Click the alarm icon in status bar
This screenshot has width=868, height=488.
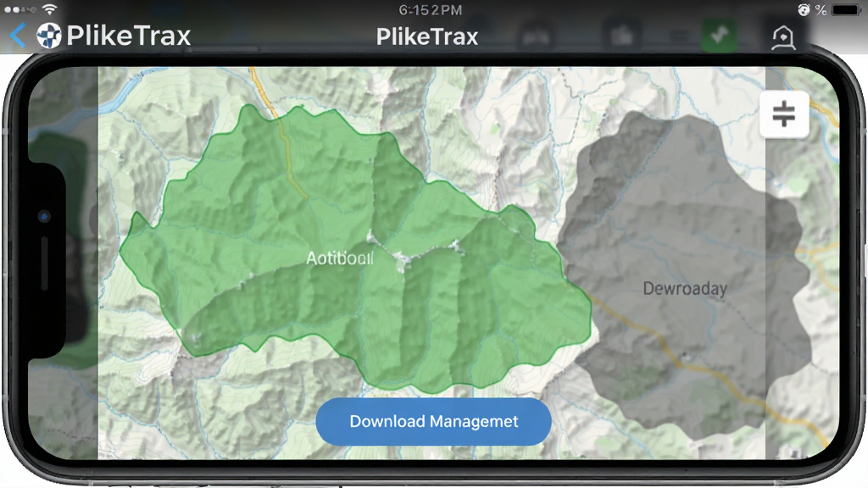[x=804, y=10]
